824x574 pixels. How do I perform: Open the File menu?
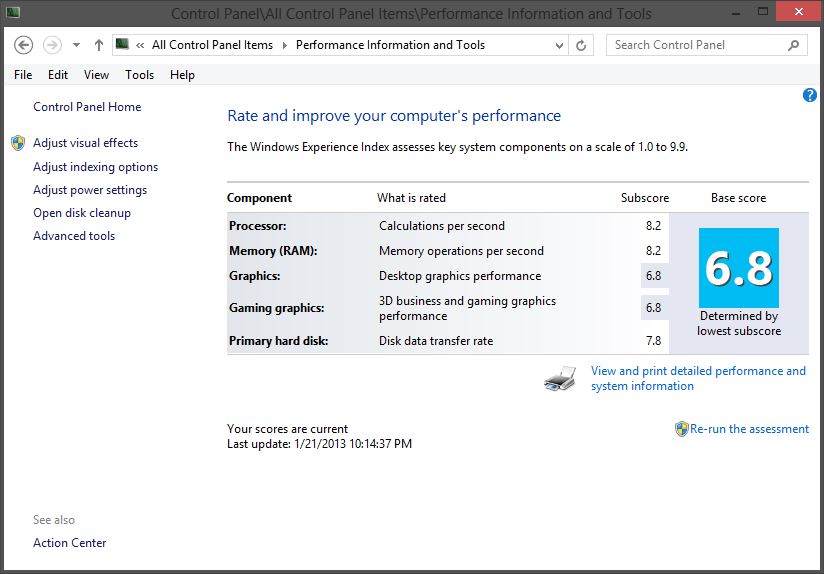click(23, 75)
